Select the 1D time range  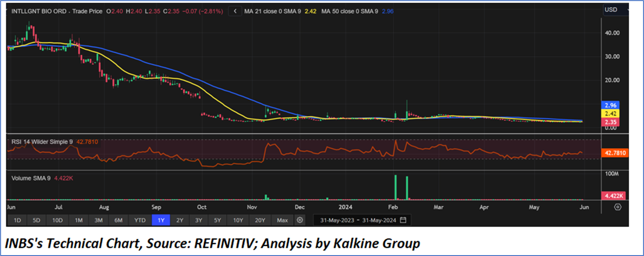click(x=17, y=220)
